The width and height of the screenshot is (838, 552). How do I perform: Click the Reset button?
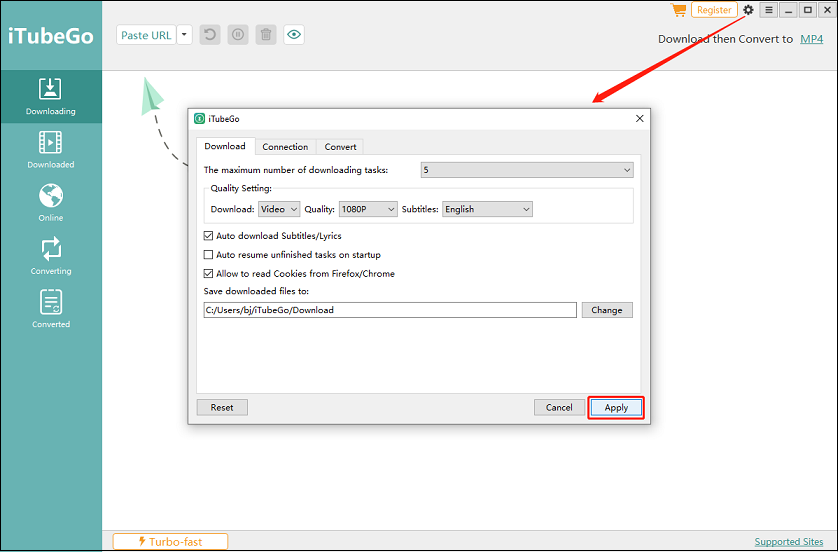pyautogui.click(x=222, y=408)
